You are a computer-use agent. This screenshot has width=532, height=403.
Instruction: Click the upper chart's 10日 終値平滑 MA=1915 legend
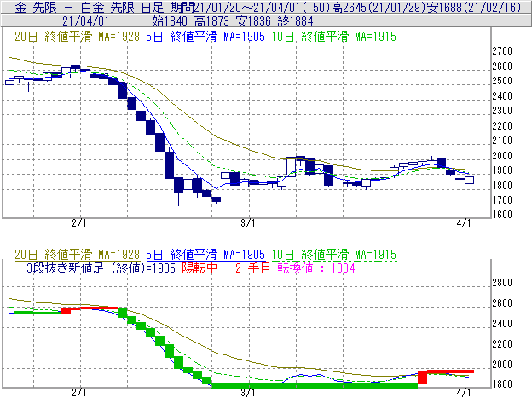point(334,37)
